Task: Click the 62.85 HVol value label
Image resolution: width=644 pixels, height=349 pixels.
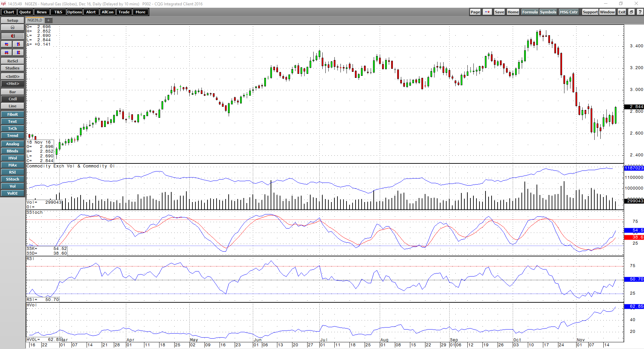Action: coord(634,306)
